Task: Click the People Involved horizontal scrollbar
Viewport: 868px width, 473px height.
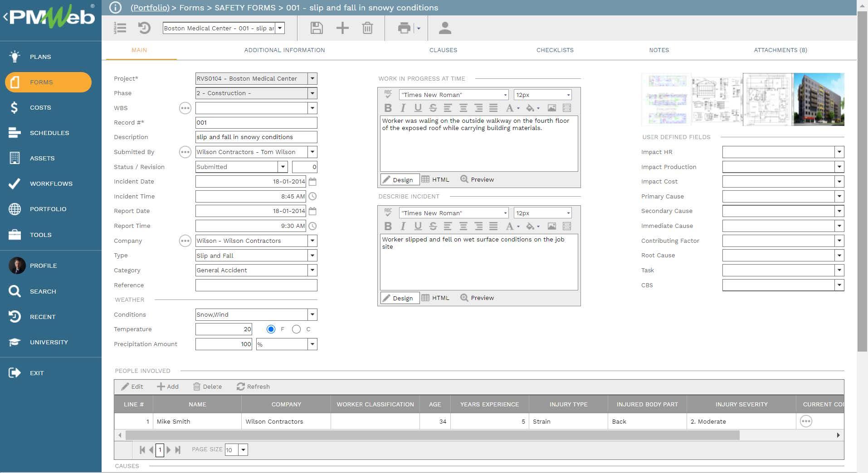Action: (432, 435)
